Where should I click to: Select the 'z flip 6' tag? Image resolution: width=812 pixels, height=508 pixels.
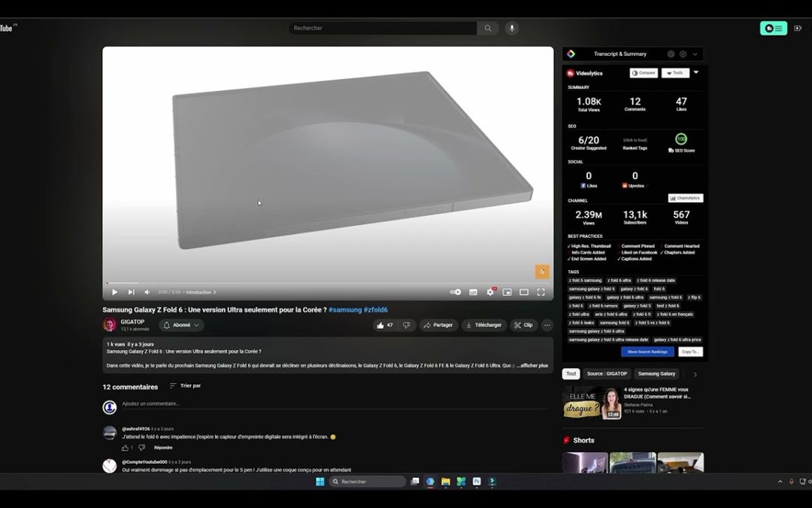[x=694, y=297]
